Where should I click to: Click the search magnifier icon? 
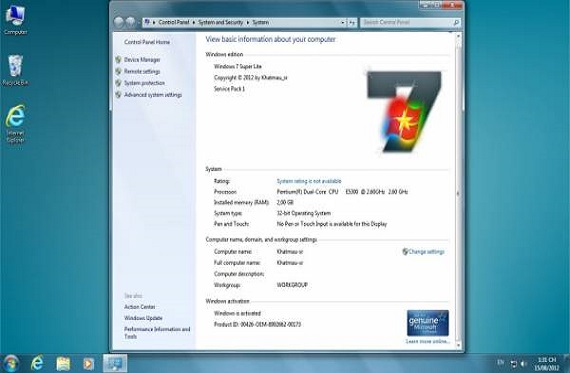click(x=456, y=23)
